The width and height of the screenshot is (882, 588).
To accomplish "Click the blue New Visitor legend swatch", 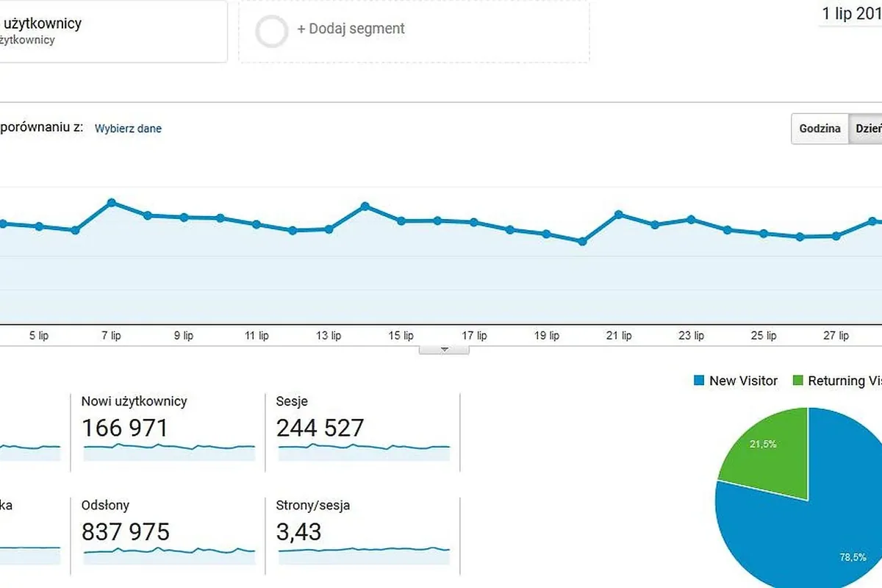I will coord(699,381).
